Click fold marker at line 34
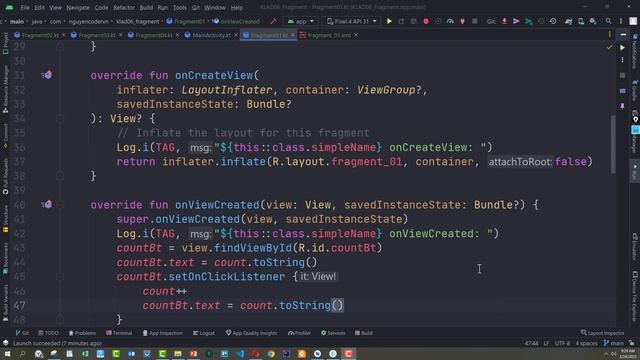Viewport: 640px width, 360px height. click(60, 118)
